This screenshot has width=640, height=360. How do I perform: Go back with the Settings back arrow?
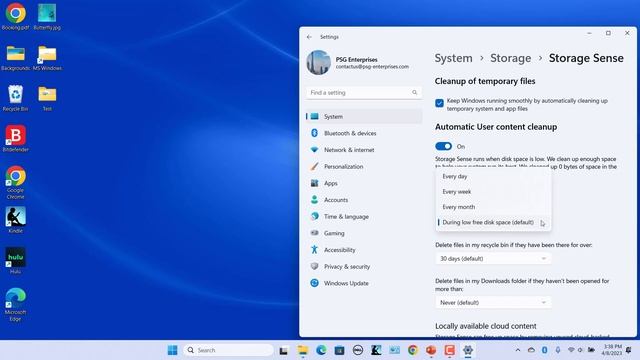[x=309, y=37]
